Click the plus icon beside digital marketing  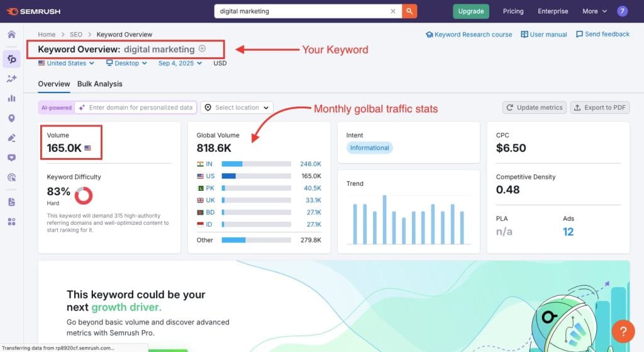click(x=202, y=48)
